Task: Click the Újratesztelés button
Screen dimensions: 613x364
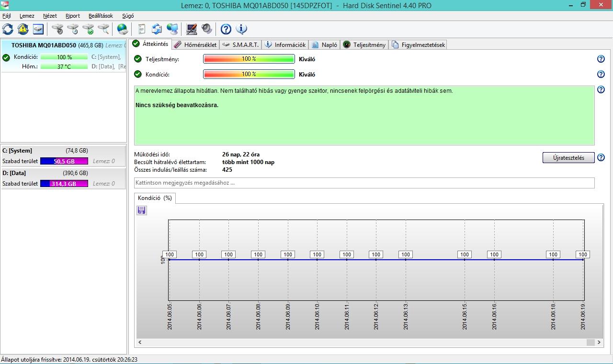Action: [568, 158]
